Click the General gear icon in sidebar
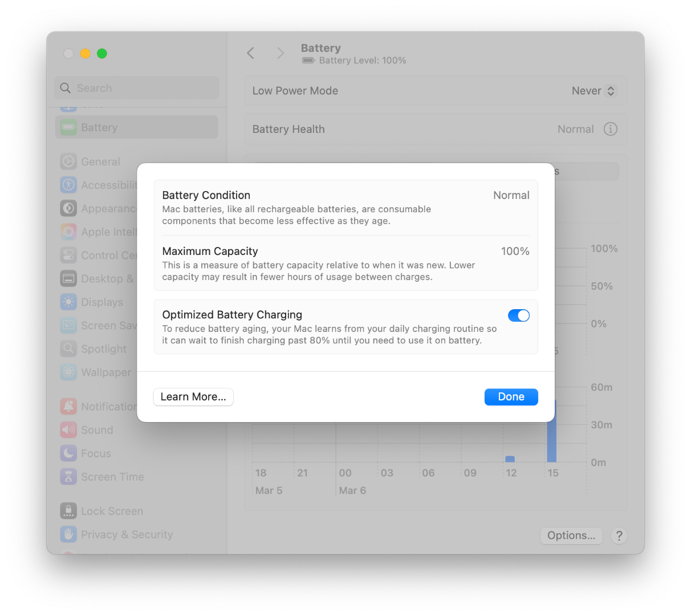 68,161
